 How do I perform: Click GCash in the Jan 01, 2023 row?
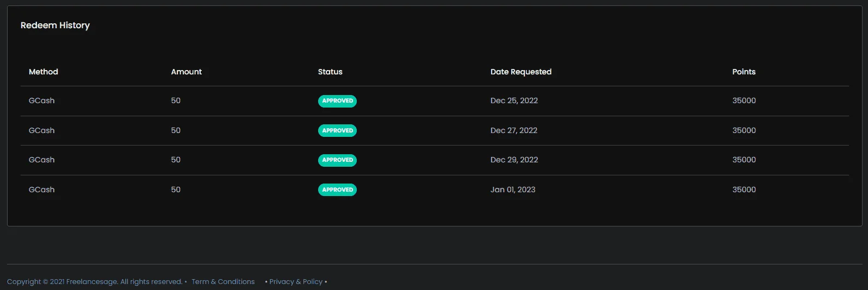[42, 190]
